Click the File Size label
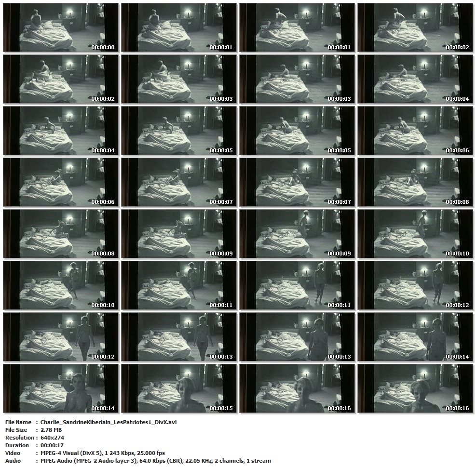The width and height of the screenshot is (476, 467). click(x=16, y=430)
